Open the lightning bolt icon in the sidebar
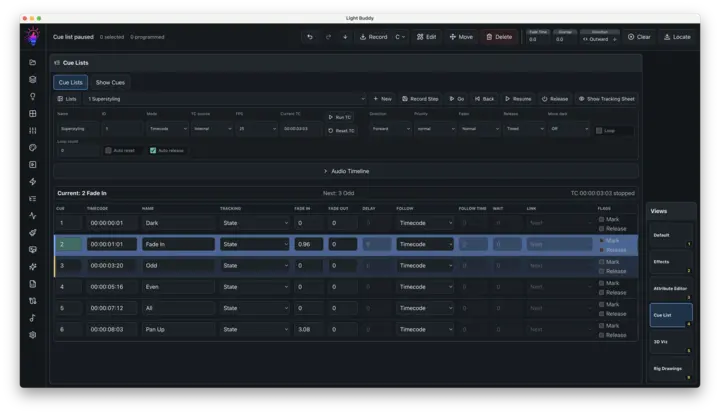The height and width of the screenshot is (414, 720). pos(33,182)
